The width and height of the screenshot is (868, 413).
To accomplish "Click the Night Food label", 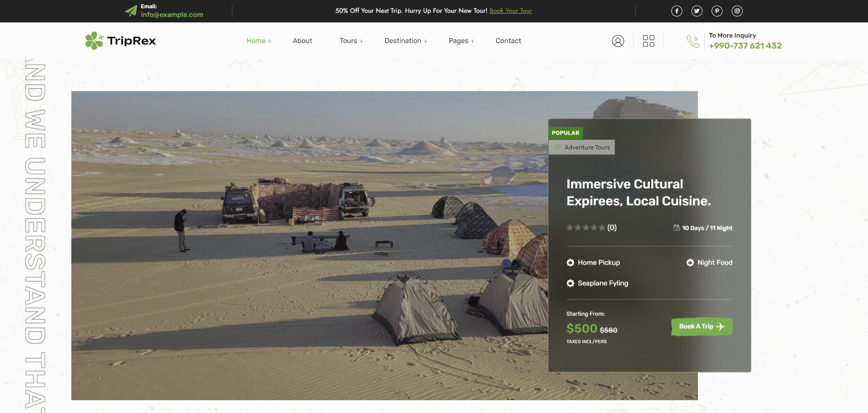I will (715, 262).
